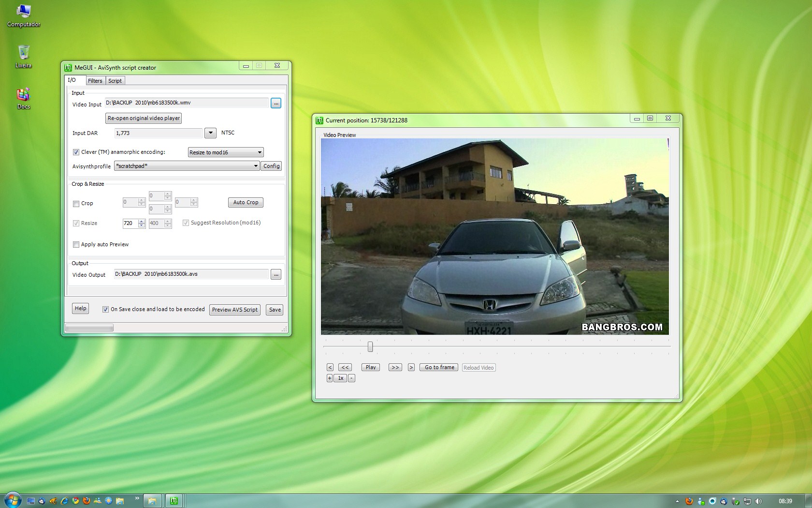Click the video position slider handle
Screen dimensions: 812x508
coord(370,346)
